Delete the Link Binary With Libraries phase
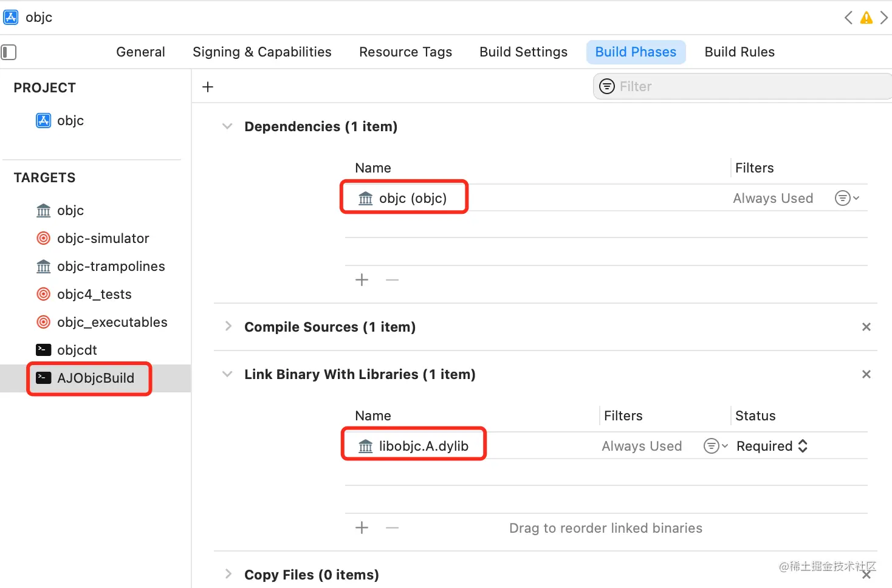This screenshot has width=892, height=588. coord(866,374)
